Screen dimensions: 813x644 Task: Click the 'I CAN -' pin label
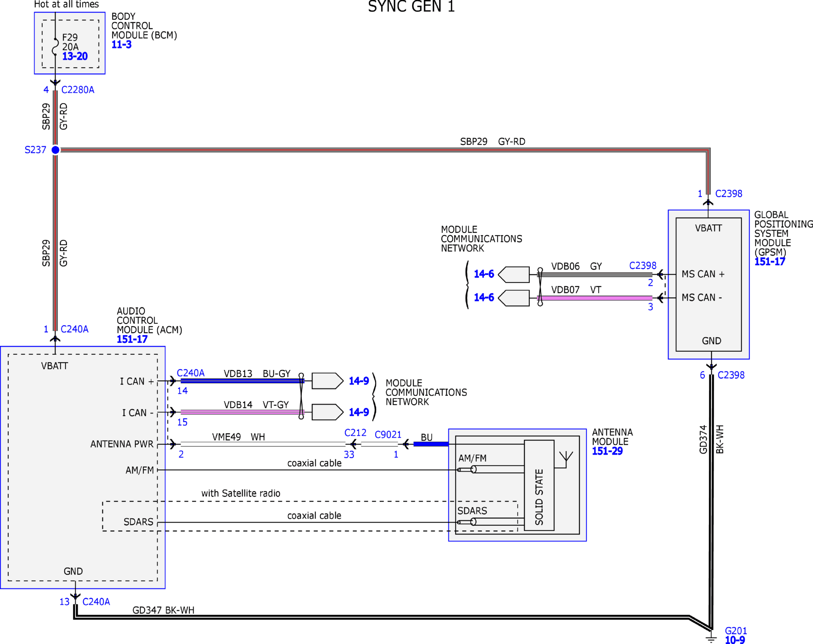pyautogui.click(x=138, y=413)
